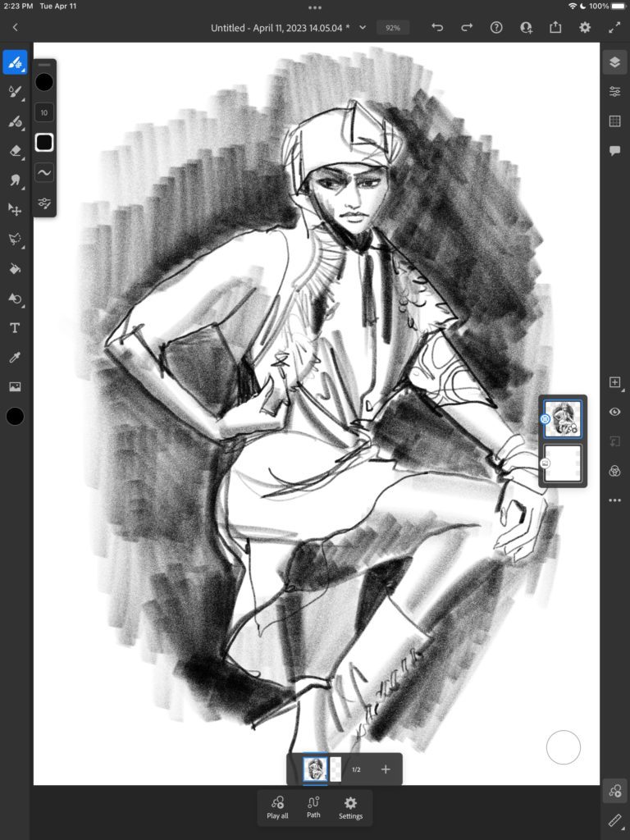Open the layer appearance overlapping circles icon

click(x=614, y=470)
